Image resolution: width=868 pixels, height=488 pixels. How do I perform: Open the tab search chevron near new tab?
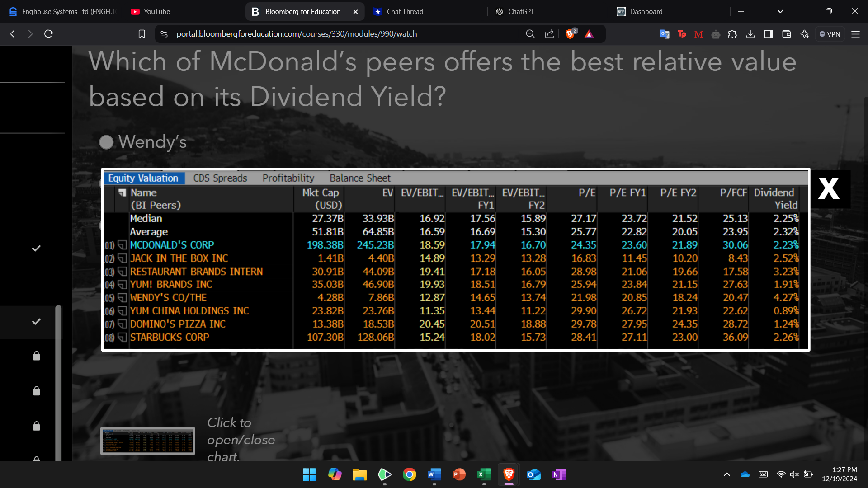780,11
